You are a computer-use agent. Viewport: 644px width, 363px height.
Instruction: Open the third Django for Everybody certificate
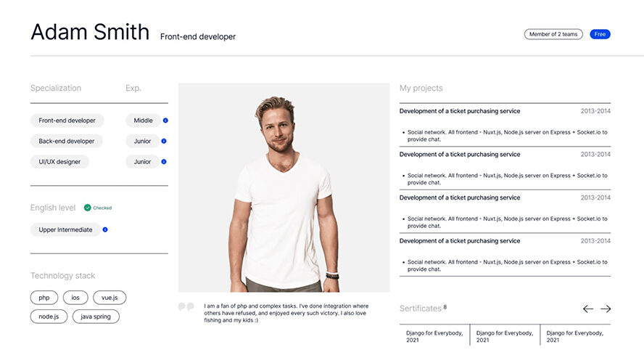[575, 336]
